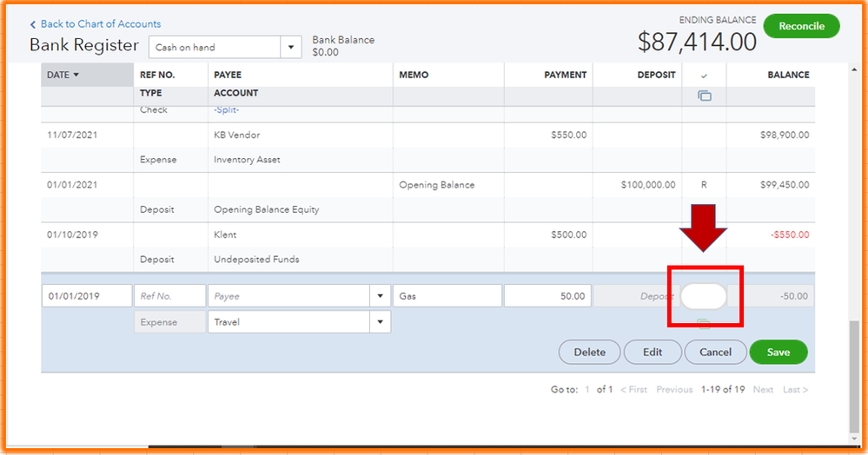Open the Cash on hand account dropdown
The image size is (868, 455).
290,47
